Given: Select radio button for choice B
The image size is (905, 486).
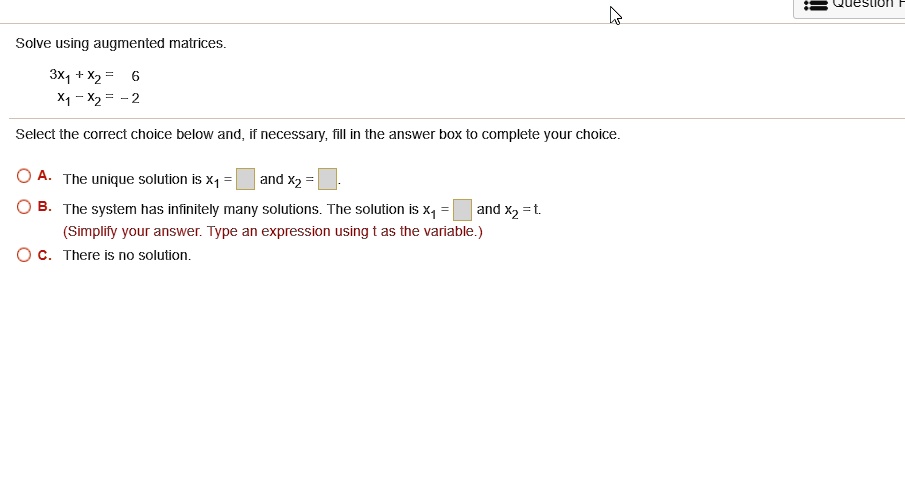Looking at the screenshot, I should tap(24, 207).
